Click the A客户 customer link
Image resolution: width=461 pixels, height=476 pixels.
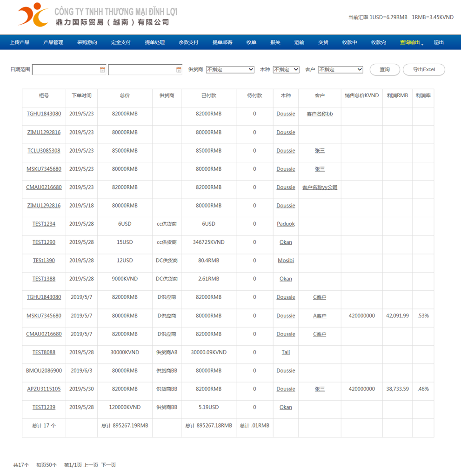click(x=320, y=316)
